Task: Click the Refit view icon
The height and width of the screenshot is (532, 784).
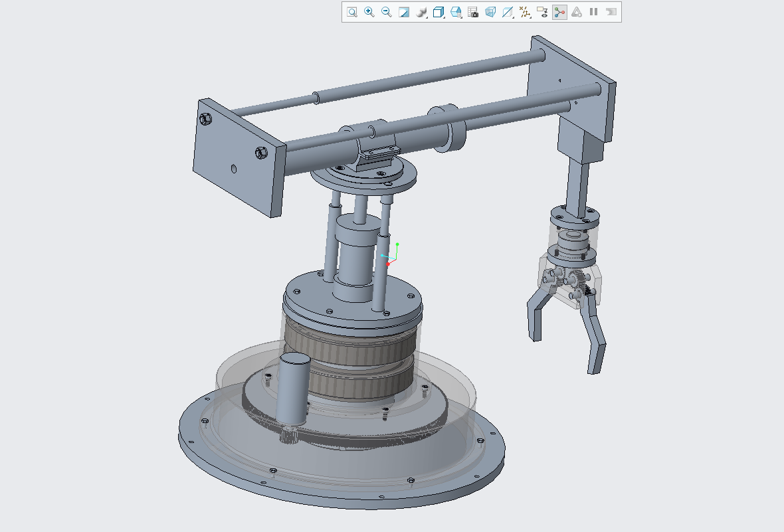Action: coord(352,12)
